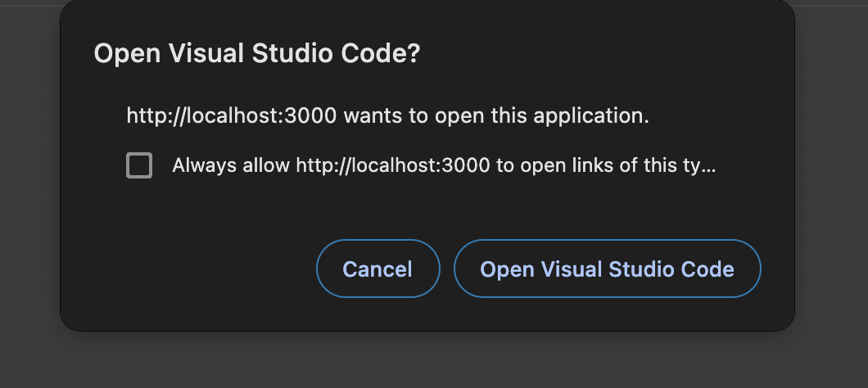This screenshot has width=868, height=388.
Task: Tick the checkbox beside 'Always allow'
Action: point(139,165)
